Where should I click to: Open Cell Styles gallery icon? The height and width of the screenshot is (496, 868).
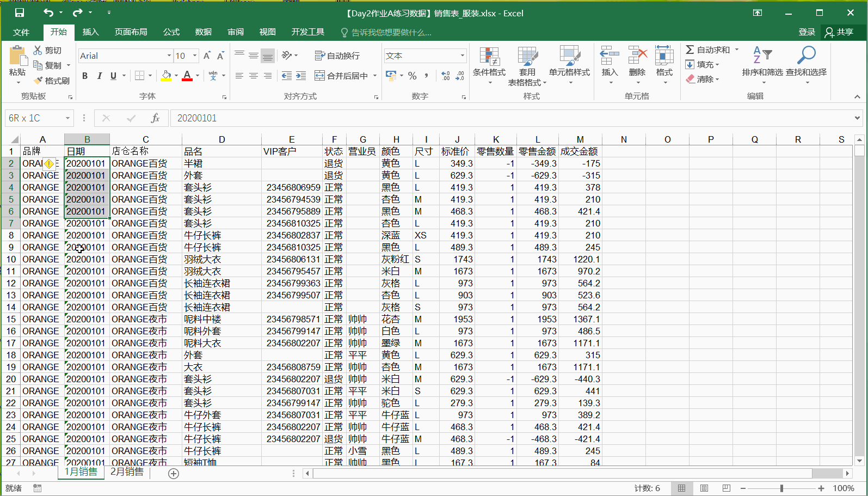coord(569,56)
